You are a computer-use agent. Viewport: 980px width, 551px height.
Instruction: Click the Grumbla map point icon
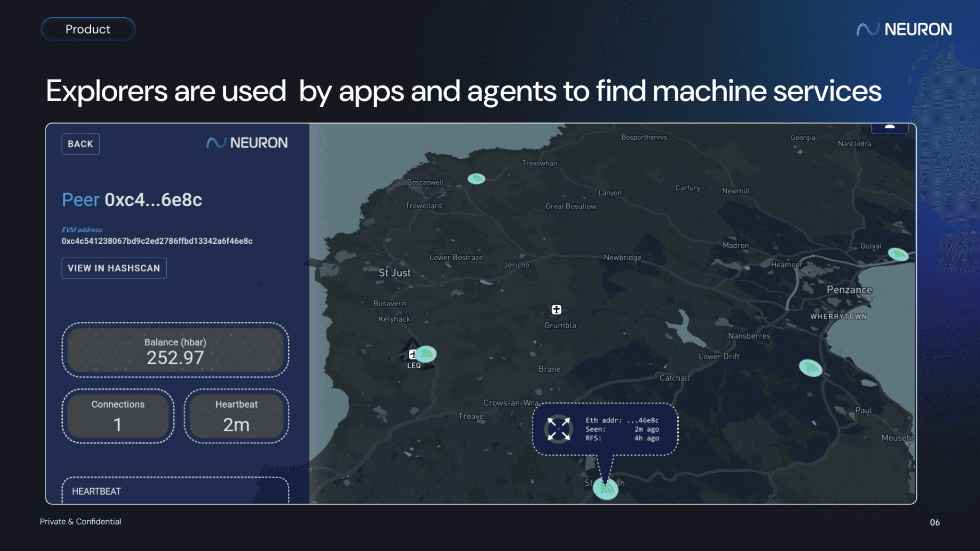[556, 310]
